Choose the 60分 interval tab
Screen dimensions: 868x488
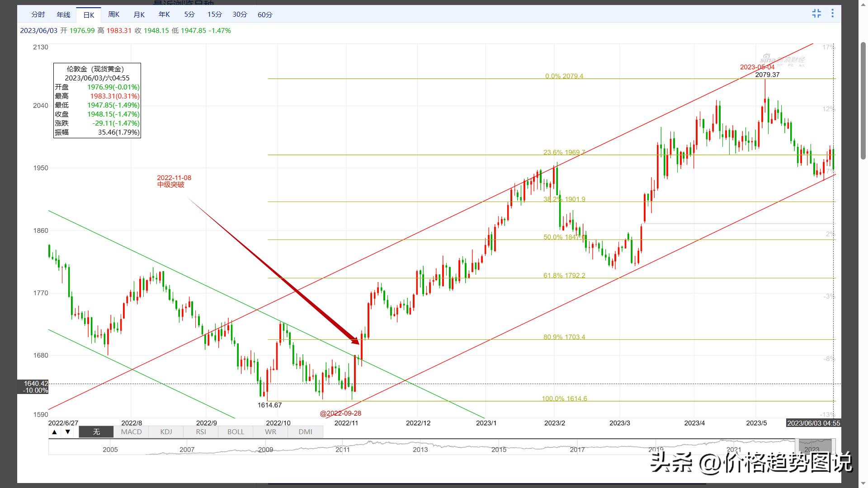click(265, 14)
